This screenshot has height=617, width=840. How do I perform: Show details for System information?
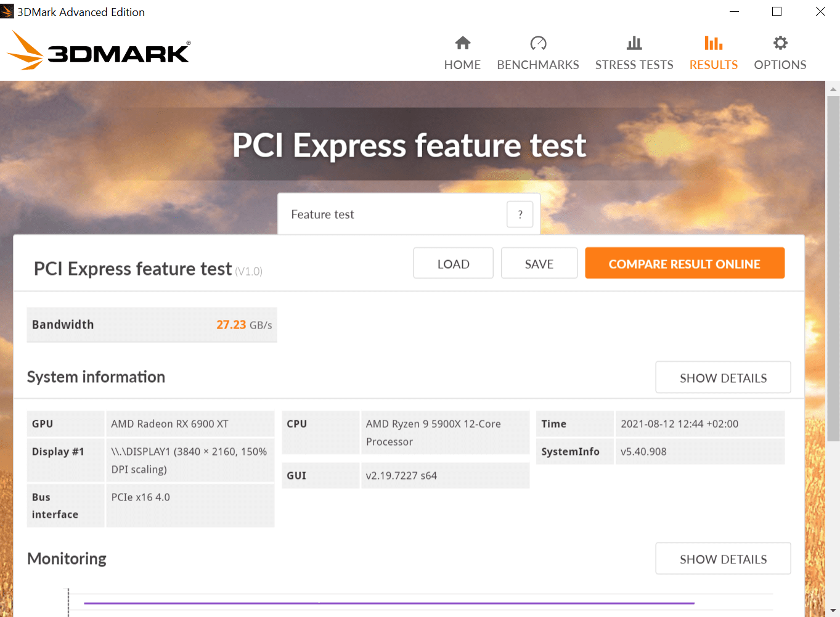[x=723, y=378]
